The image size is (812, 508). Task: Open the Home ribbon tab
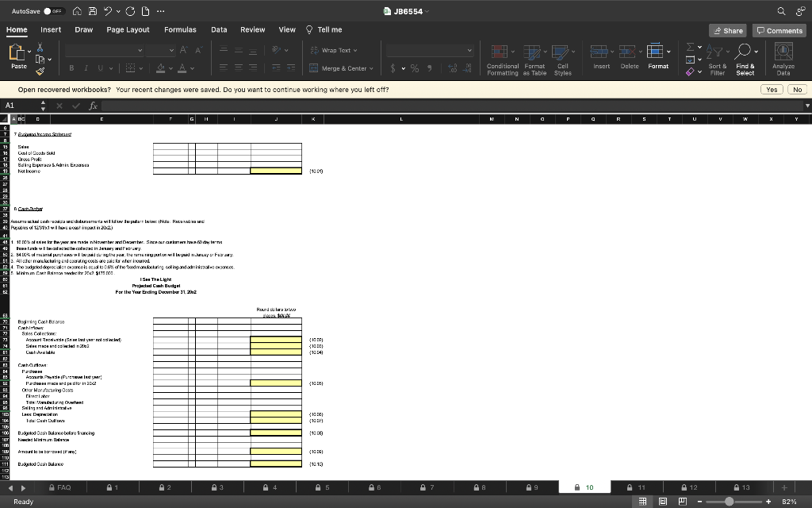pyautogui.click(x=17, y=29)
